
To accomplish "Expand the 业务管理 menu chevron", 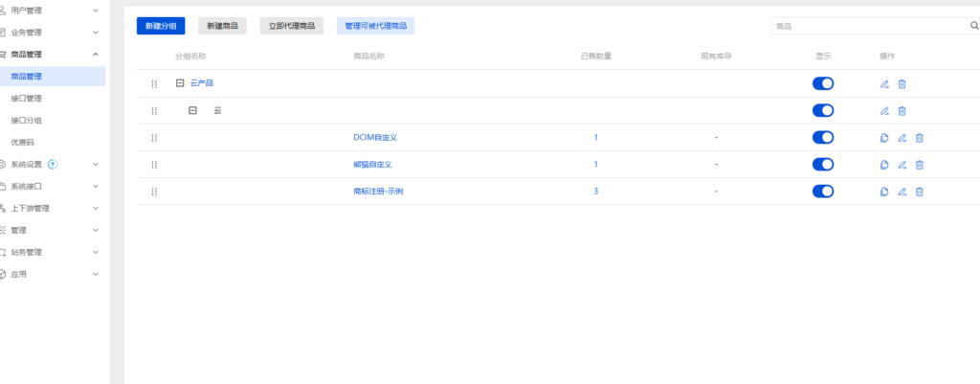I will 96,33.
